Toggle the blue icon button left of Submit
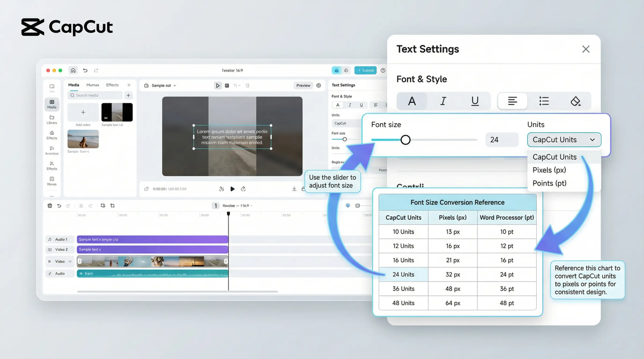 click(x=337, y=70)
